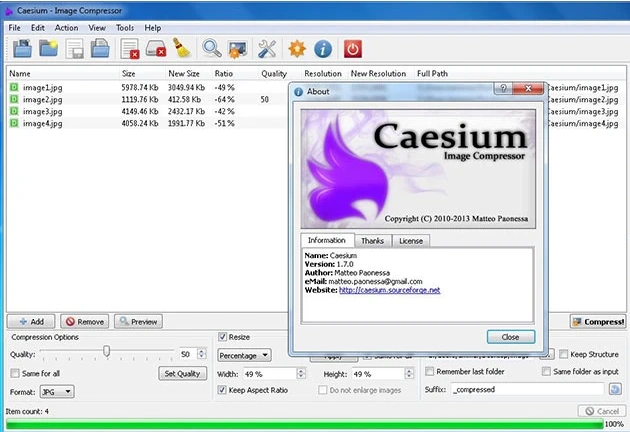Click the Remove button
The image size is (630, 432).
point(84,321)
